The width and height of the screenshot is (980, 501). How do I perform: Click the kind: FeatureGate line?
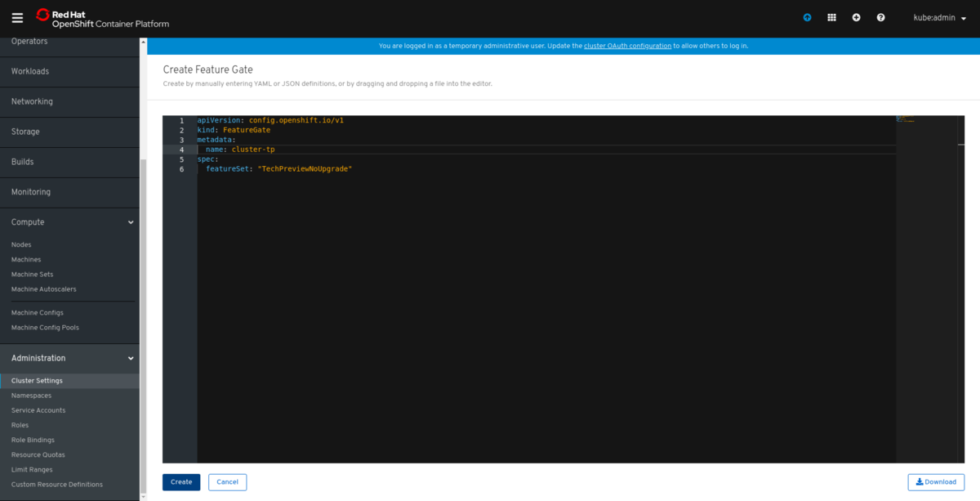pos(234,130)
